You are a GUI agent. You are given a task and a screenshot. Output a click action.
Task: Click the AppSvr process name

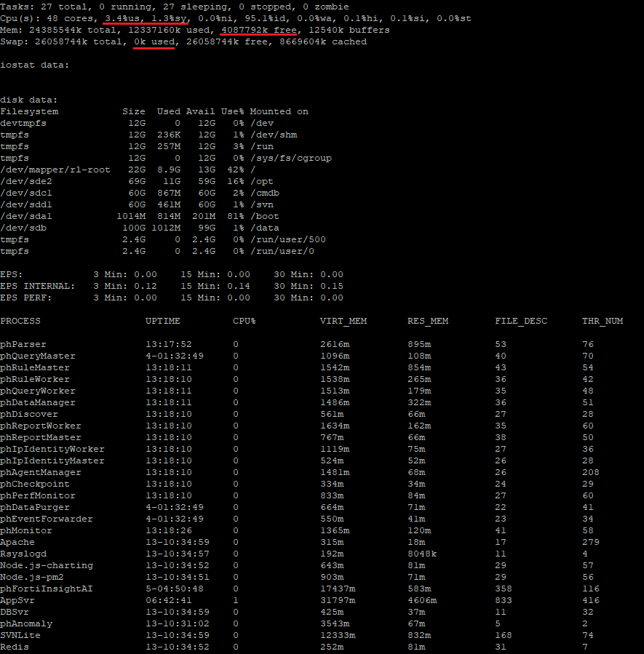17,602
